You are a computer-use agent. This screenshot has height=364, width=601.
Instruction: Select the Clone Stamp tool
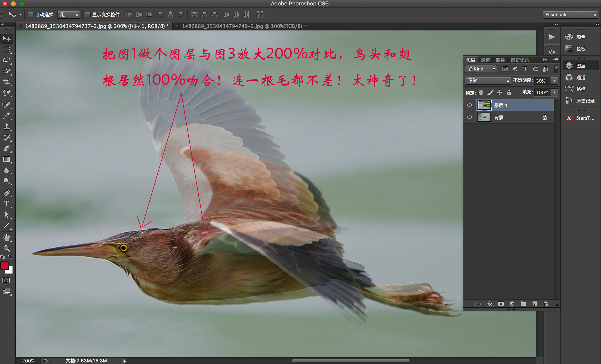pos(7,127)
